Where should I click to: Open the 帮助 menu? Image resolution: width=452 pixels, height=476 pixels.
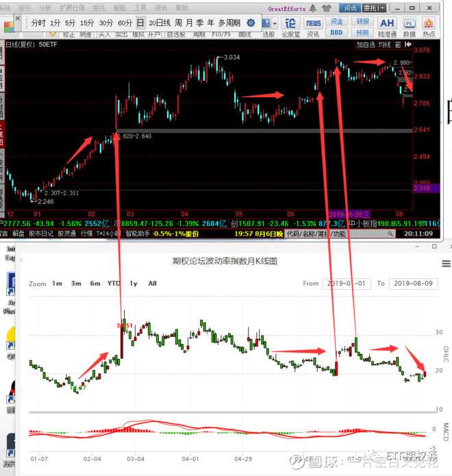(181, 8)
